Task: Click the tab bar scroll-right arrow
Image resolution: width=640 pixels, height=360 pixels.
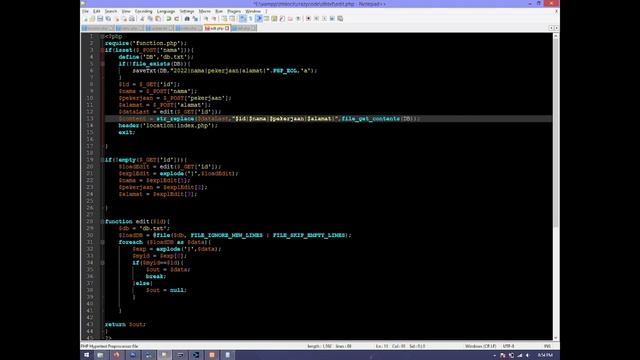Action: click(556, 28)
